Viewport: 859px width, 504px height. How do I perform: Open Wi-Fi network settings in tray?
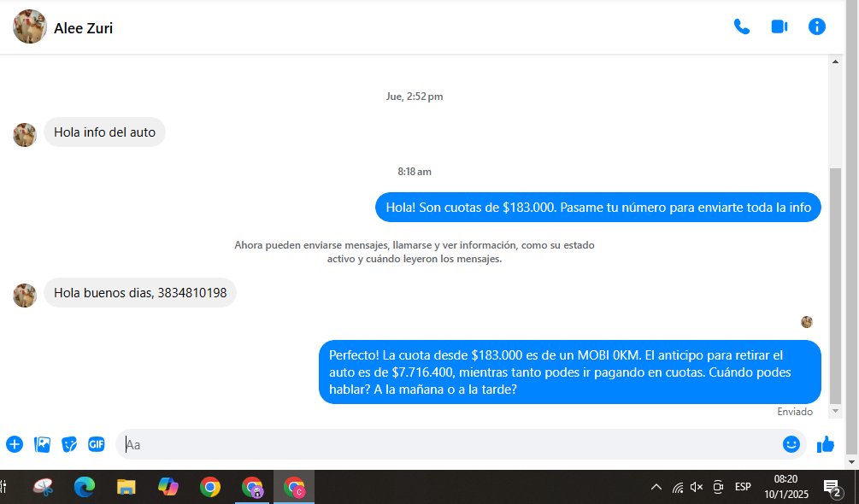(678, 487)
